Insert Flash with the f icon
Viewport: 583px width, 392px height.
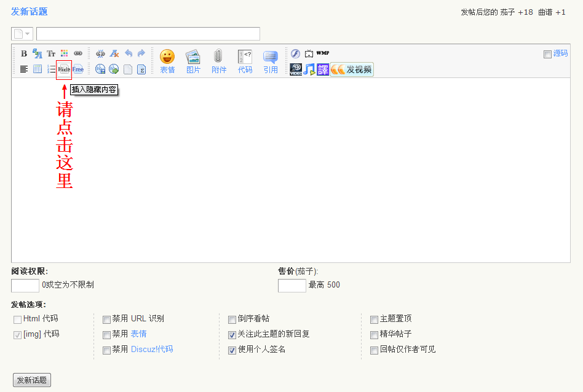click(296, 53)
